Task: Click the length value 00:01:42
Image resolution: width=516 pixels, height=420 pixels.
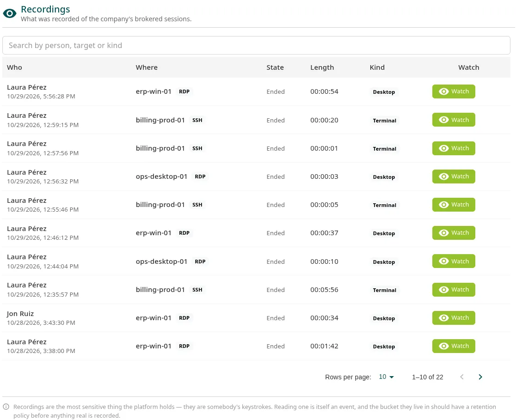Action: (324, 346)
